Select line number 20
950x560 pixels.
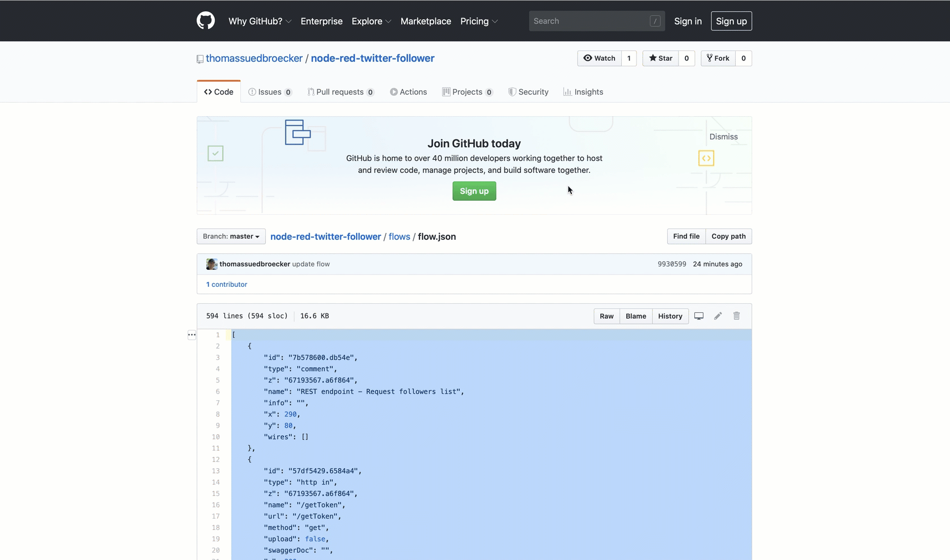point(215,550)
